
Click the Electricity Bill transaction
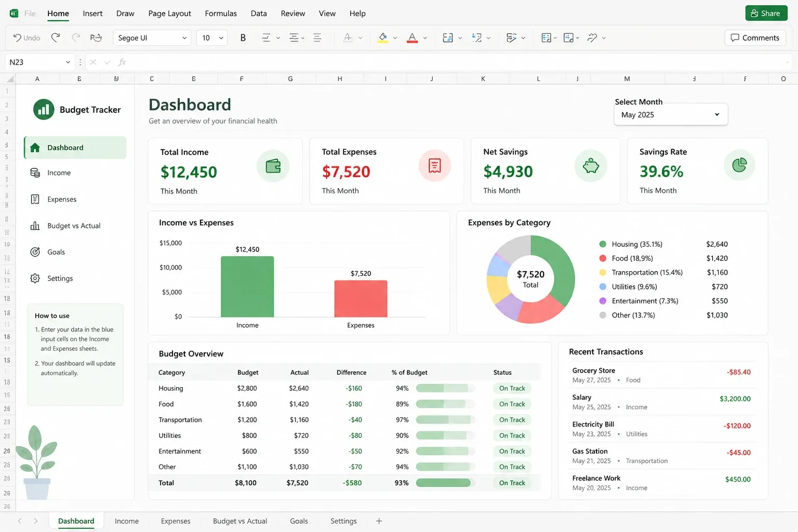661,429
